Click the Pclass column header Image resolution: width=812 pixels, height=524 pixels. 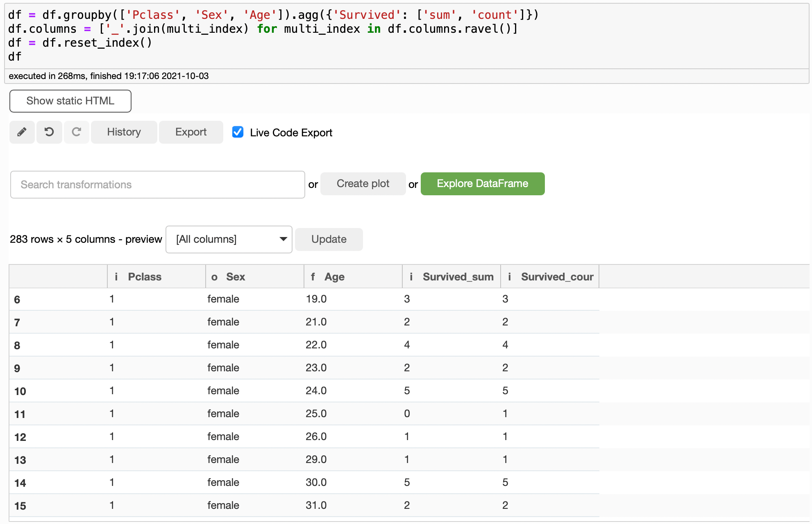[145, 277]
